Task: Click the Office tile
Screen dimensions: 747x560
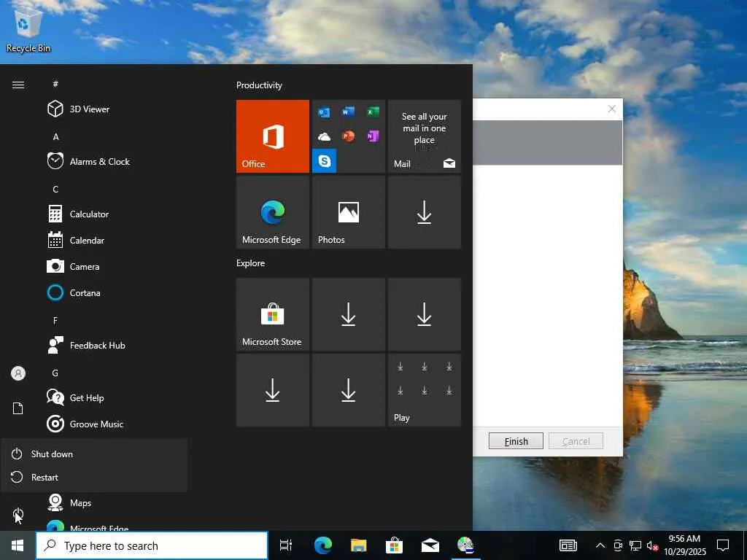Action: click(x=273, y=136)
